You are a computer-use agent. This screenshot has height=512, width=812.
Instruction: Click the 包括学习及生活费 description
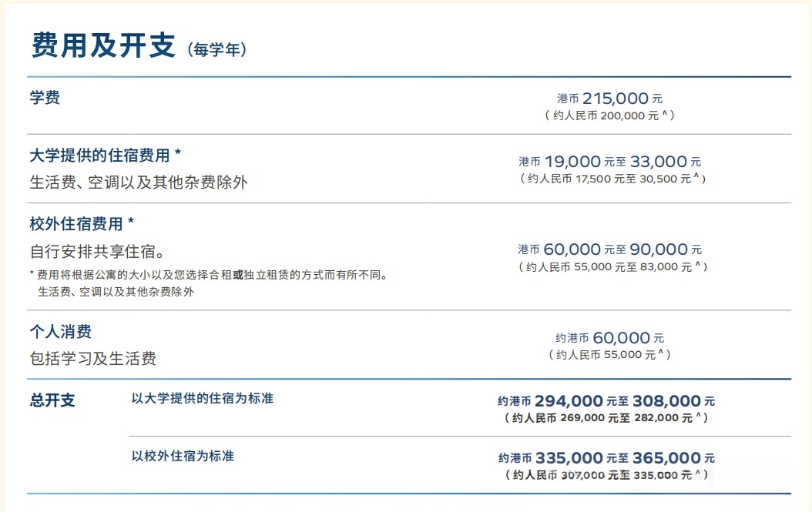pos(92,359)
